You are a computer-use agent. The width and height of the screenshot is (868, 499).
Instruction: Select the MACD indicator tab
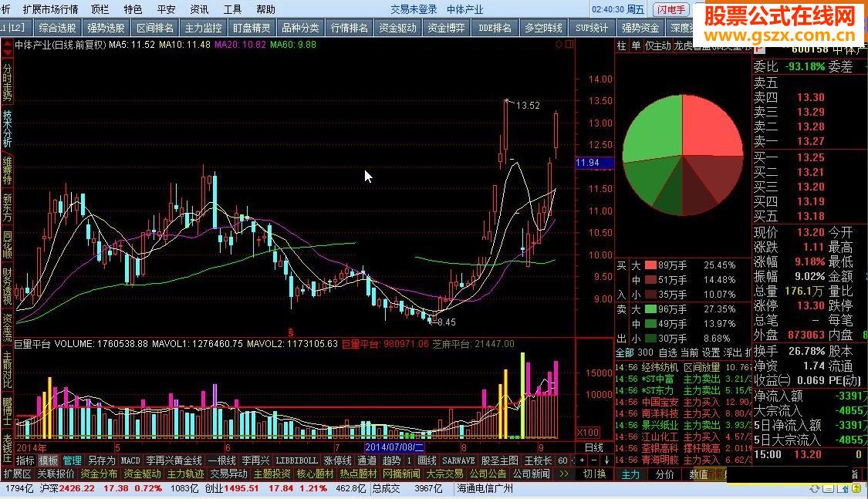click(130, 460)
